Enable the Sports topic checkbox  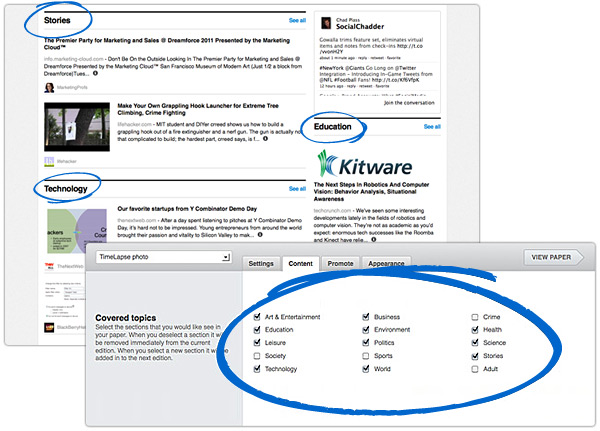point(366,356)
